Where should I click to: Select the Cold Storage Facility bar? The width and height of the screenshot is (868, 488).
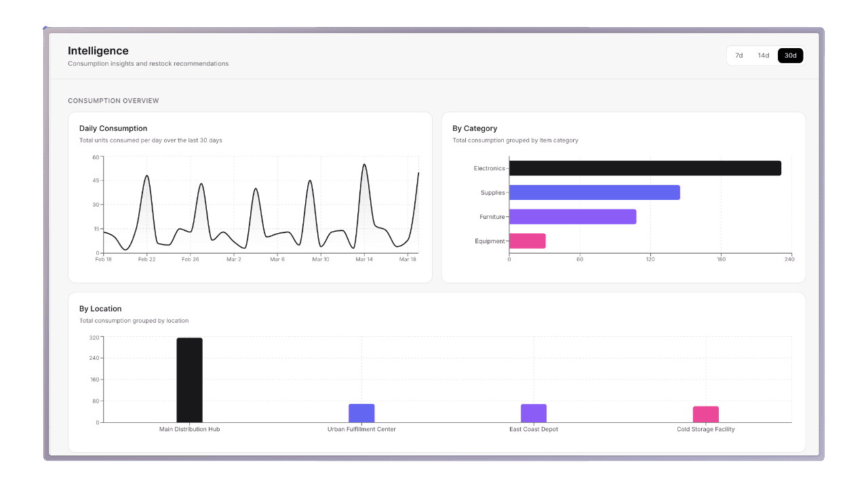click(705, 412)
